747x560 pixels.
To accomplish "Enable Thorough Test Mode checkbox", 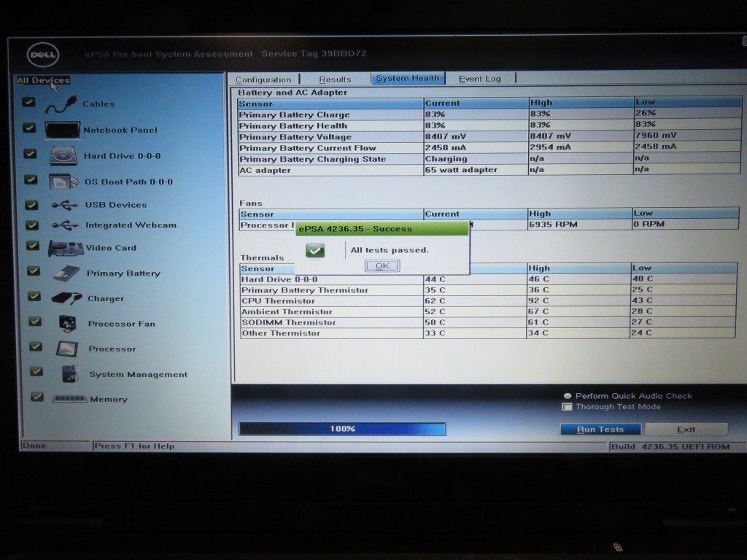I will click(x=567, y=407).
